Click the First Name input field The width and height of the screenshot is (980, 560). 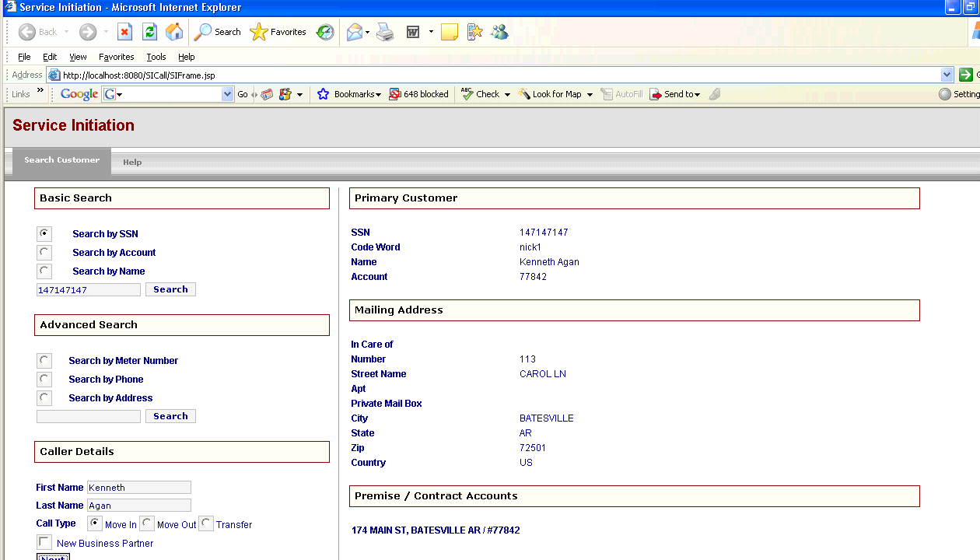click(138, 487)
